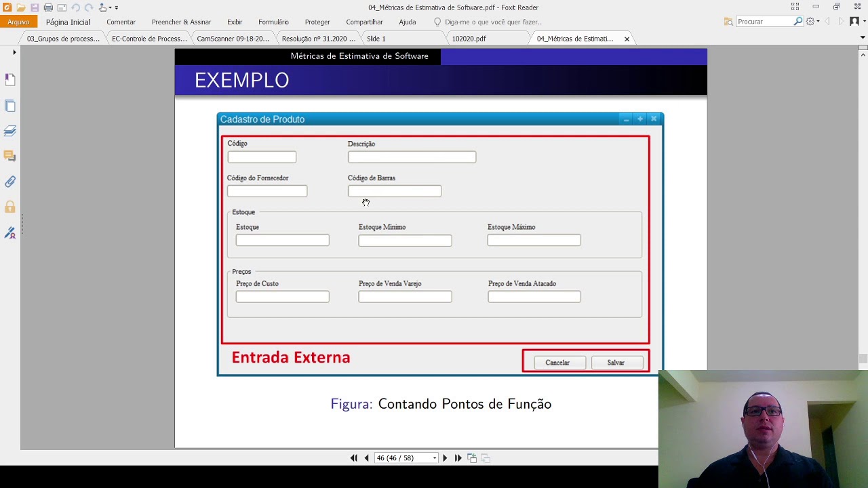Image resolution: width=868 pixels, height=488 pixels.
Task: Go to the previous page
Action: click(367, 458)
